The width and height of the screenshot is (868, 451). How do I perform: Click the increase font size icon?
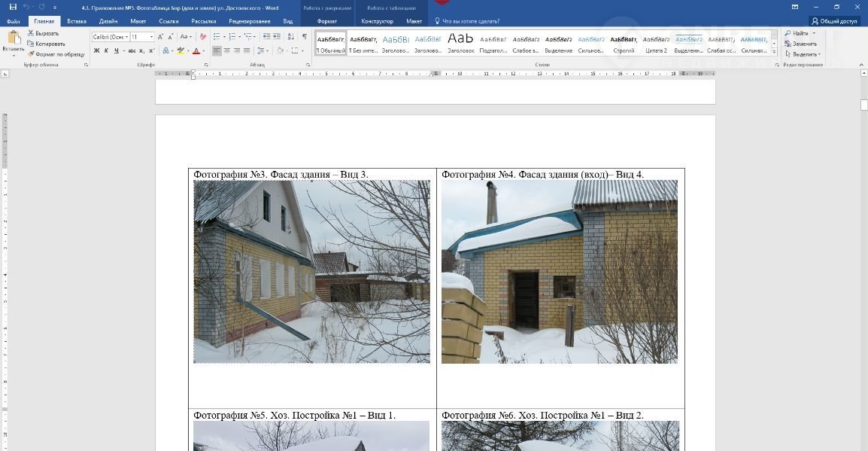[x=160, y=36]
